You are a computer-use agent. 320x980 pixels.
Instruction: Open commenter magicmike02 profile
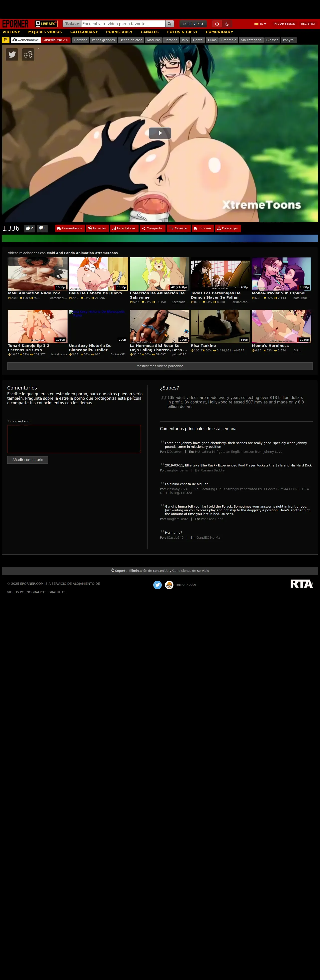pyautogui.click(x=177, y=519)
